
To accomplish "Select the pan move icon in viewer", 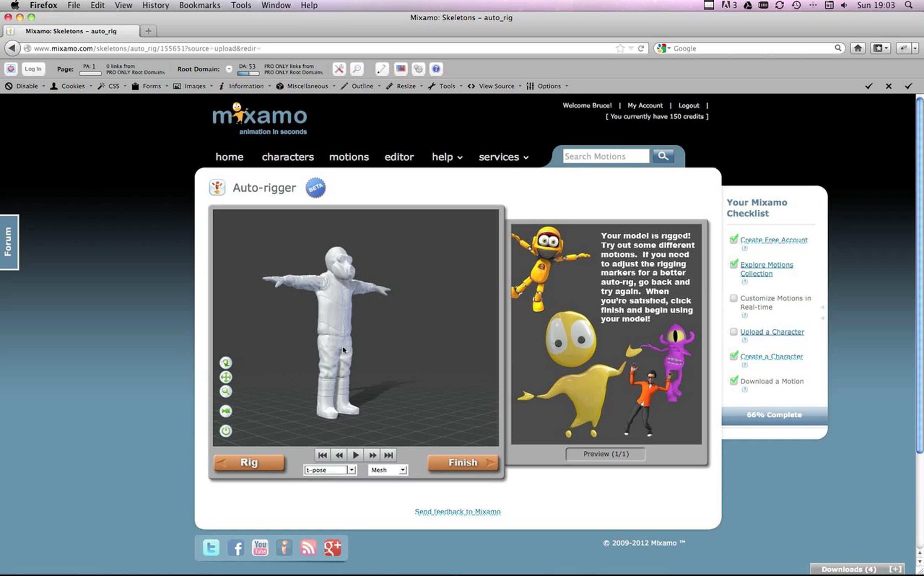I will 226,377.
